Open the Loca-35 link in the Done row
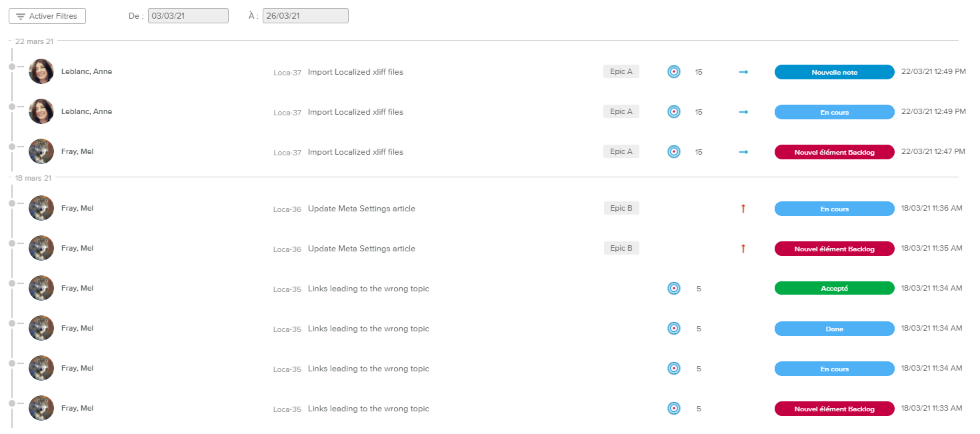The width and height of the screenshot is (980, 434). pyautogui.click(x=287, y=329)
